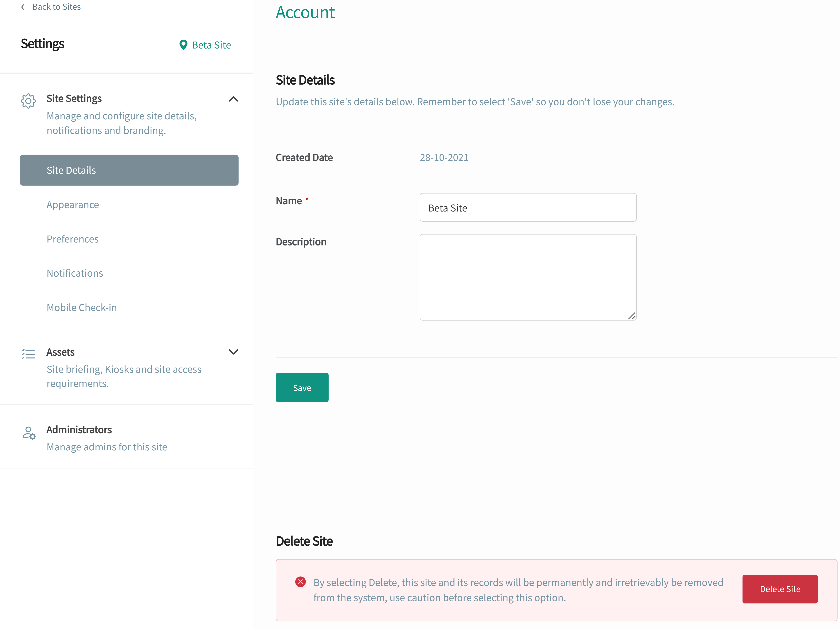Click the Assets checklist icon

[28, 354]
